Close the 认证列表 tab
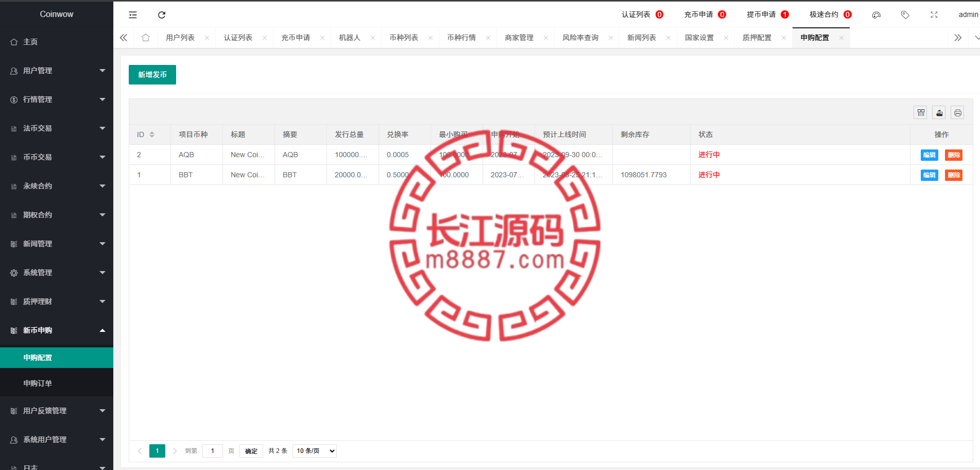Screen dimensions: 980x470 coord(265,38)
